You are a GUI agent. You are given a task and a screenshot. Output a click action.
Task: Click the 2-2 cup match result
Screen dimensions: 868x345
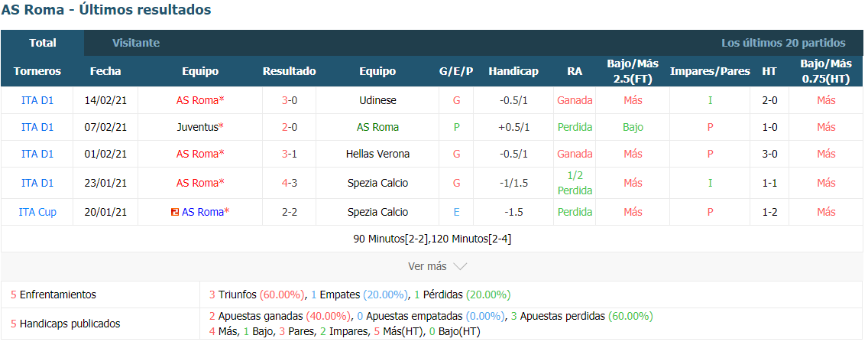(290, 212)
